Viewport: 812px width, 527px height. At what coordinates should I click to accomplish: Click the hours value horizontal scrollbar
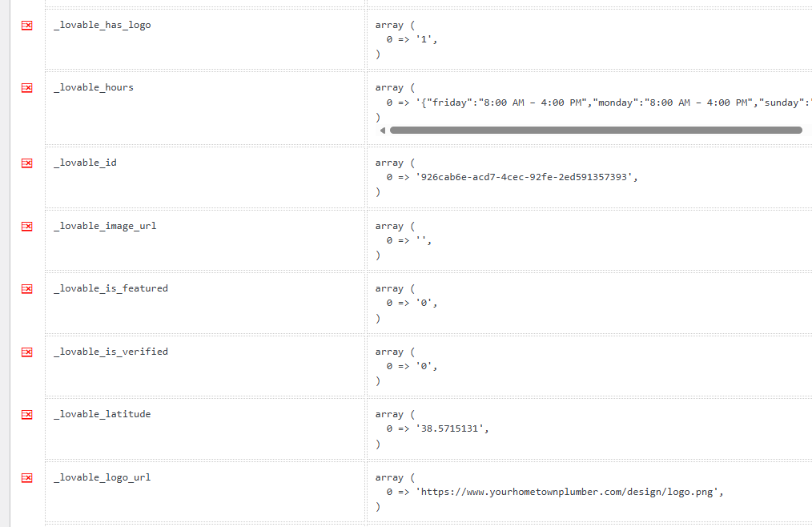pos(596,131)
